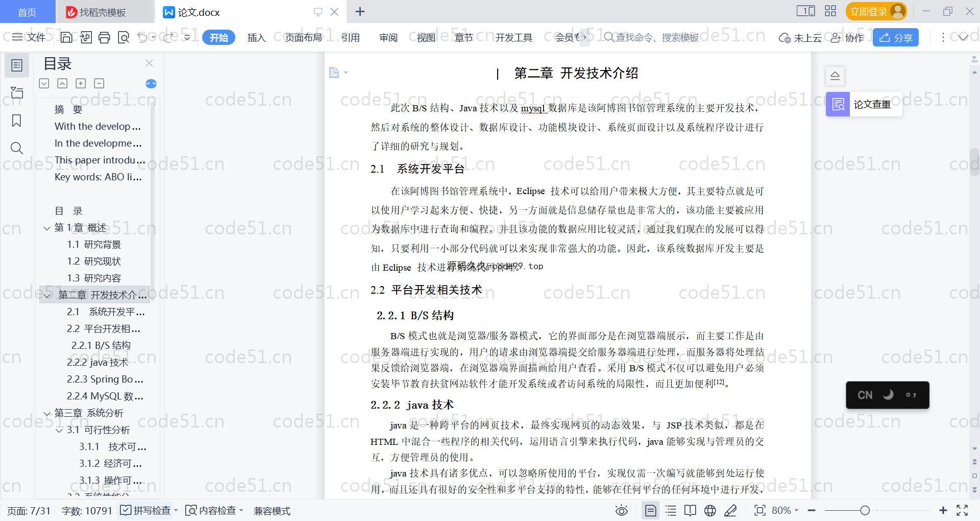Click the zoom slider handle
The height and width of the screenshot is (521, 980).
click(x=865, y=510)
